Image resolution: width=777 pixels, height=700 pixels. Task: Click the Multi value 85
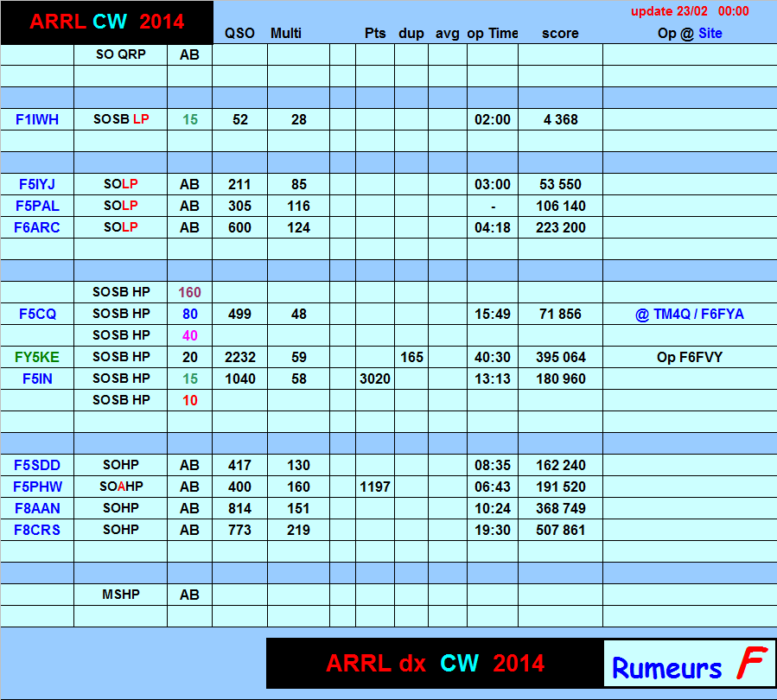click(298, 184)
